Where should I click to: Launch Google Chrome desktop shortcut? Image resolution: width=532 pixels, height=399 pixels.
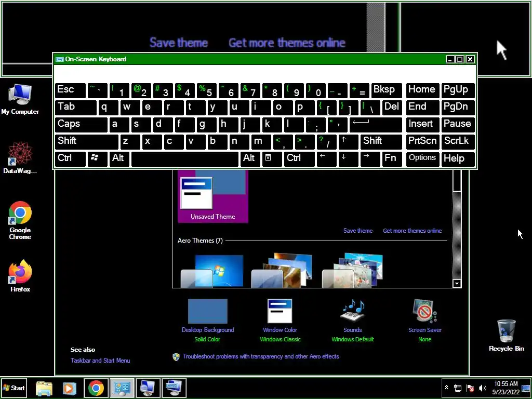[20, 220]
